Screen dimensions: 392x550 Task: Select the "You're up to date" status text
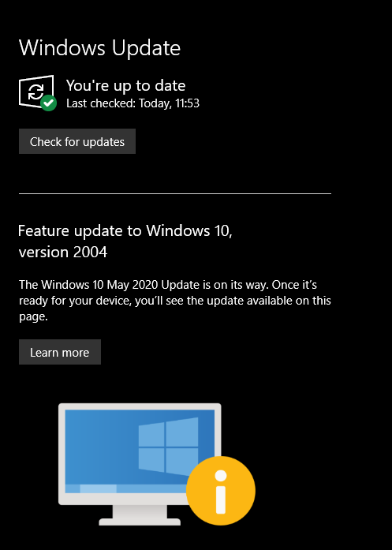click(125, 85)
